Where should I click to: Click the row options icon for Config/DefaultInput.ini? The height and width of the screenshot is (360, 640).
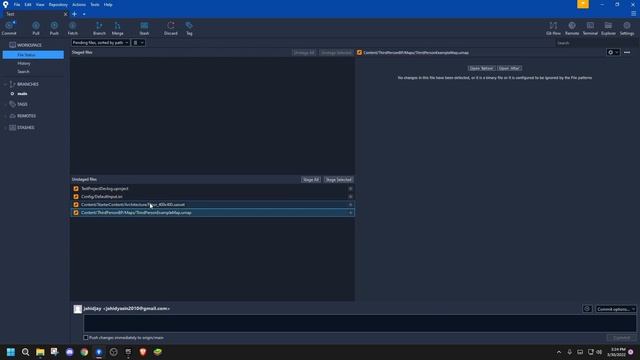click(350, 197)
